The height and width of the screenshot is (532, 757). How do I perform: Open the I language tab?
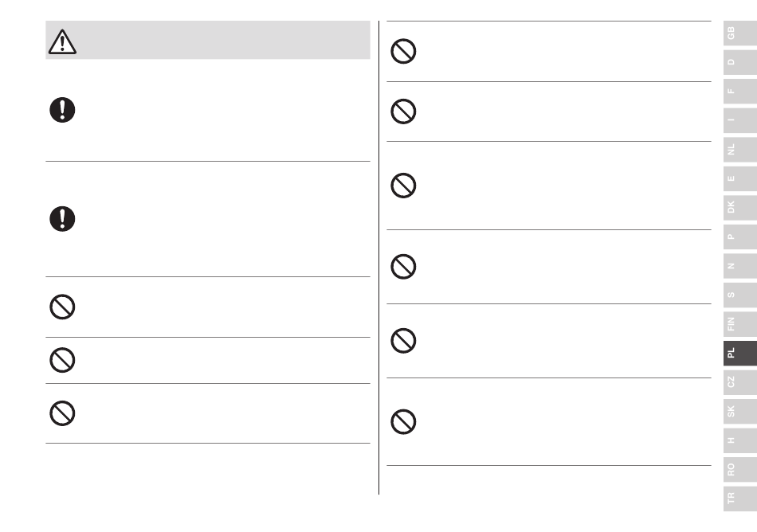[x=740, y=120]
